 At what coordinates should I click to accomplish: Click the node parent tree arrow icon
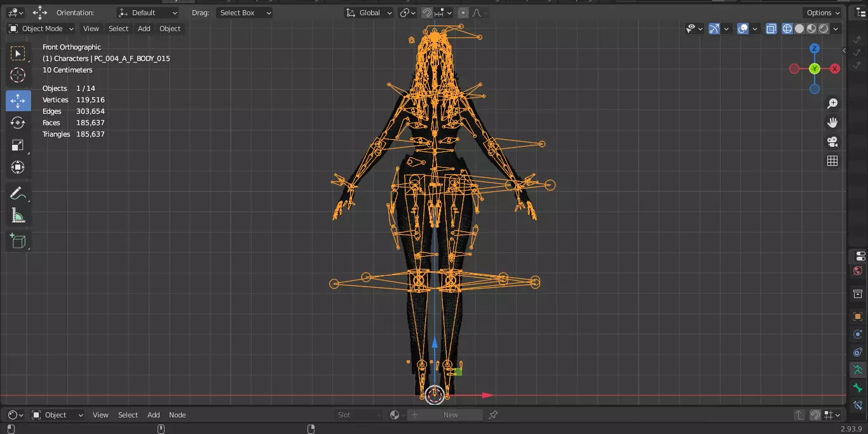[x=799, y=415]
